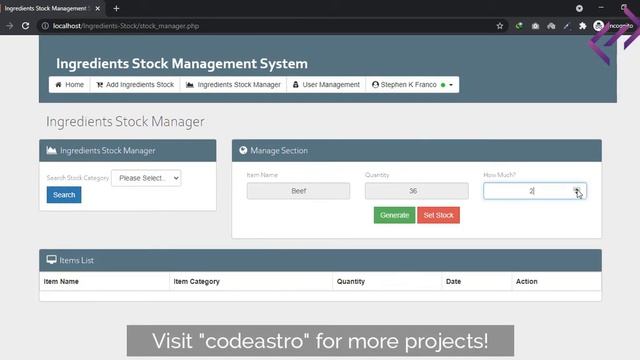640x360 pixels.
Task: Bookmark page with star icon
Action: pos(500,26)
